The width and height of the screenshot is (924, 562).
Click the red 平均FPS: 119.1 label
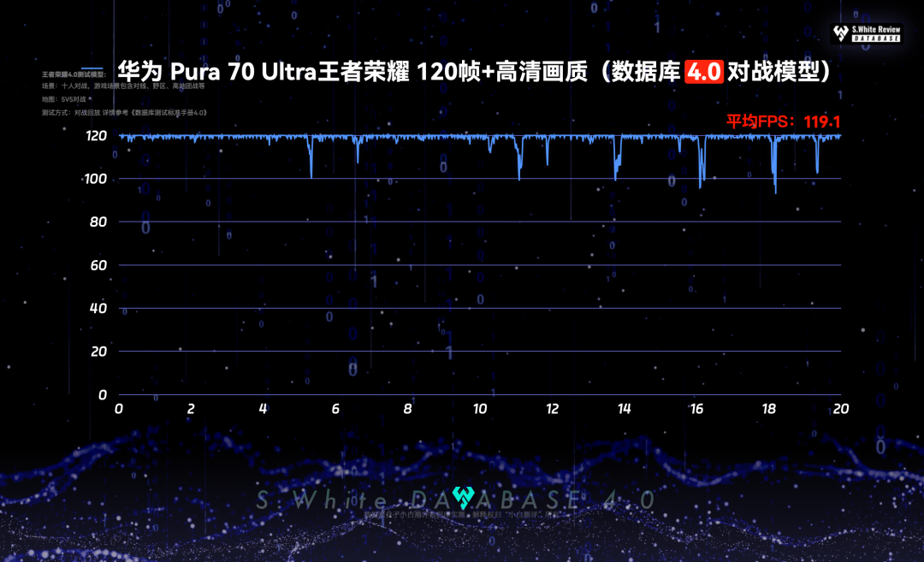[783, 122]
